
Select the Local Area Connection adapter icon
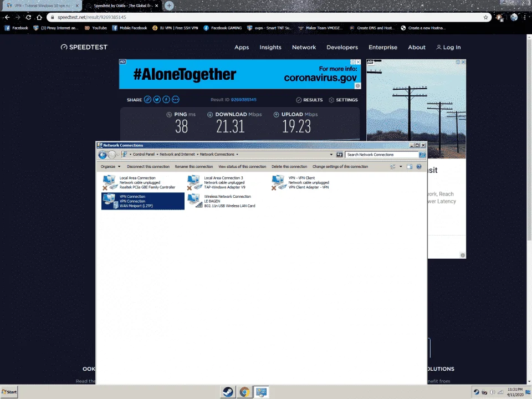tap(110, 182)
